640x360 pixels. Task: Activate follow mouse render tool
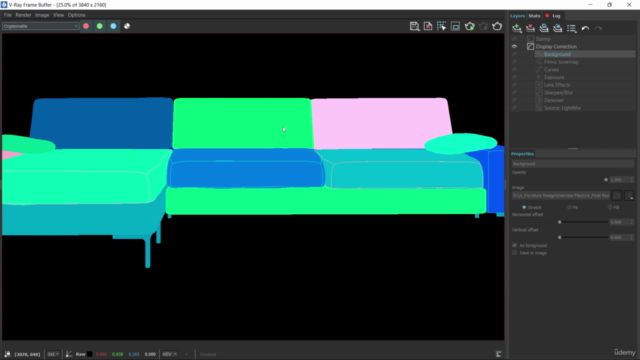coord(442,26)
